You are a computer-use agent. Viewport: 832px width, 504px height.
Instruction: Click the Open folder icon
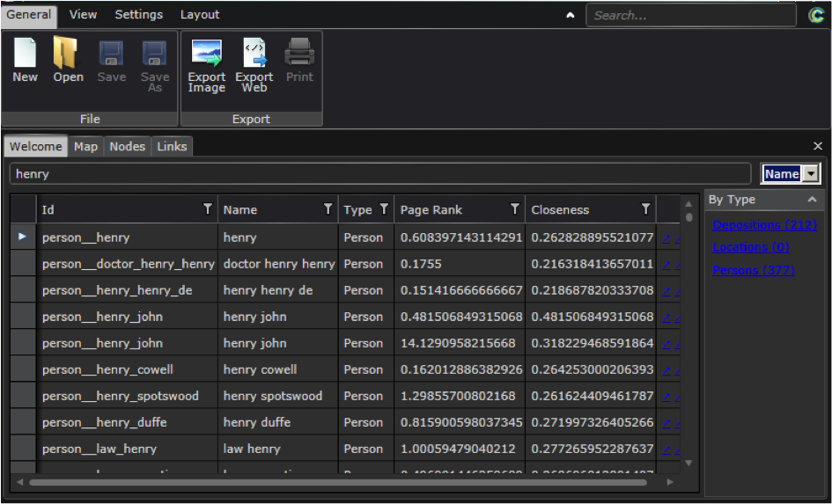tap(67, 55)
